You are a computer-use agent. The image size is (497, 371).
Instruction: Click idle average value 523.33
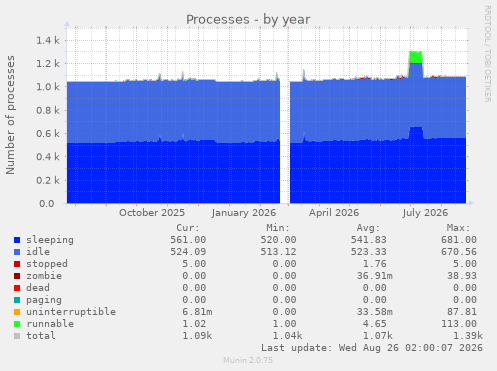pyautogui.click(x=368, y=252)
